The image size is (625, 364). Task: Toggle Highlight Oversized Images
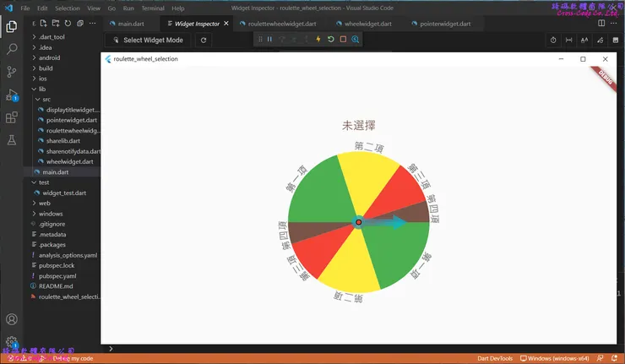point(616,40)
